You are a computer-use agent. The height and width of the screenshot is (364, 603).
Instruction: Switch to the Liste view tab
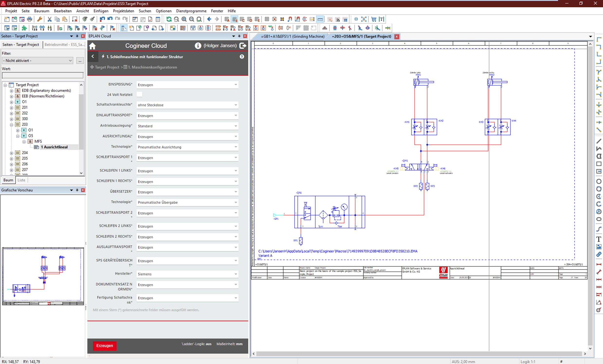(21, 180)
